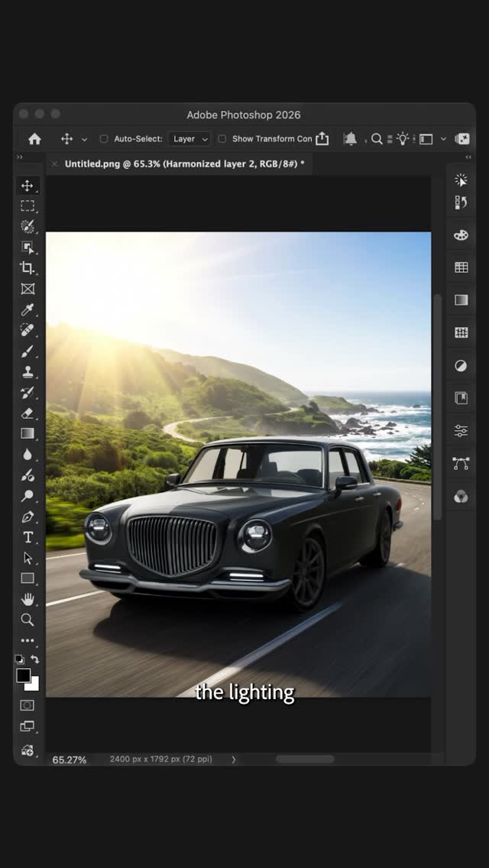The image size is (489, 868).
Task: Select the Type tool
Action: tap(28, 537)
